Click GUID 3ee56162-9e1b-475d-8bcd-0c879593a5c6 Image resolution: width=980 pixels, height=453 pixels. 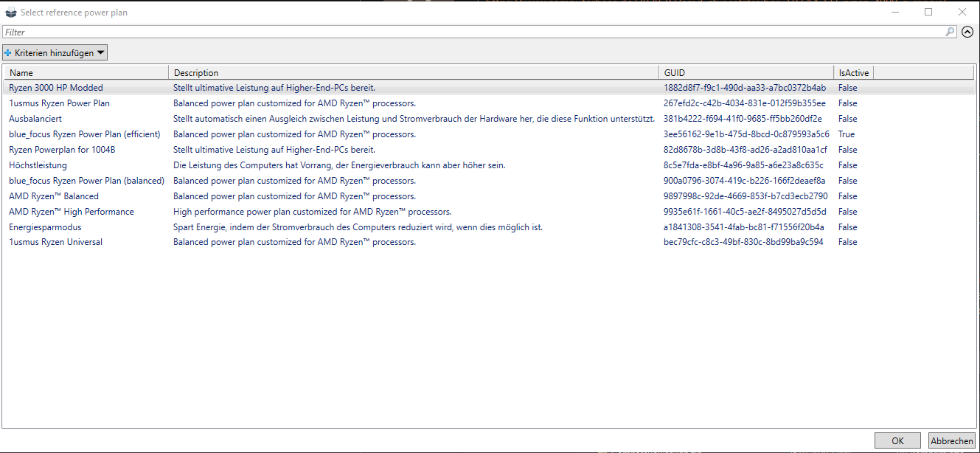point(746,134)
